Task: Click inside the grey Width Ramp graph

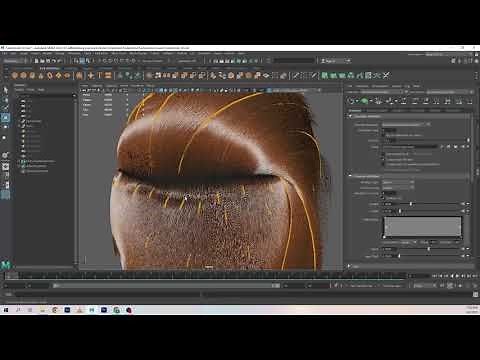Action: point(422,227)
